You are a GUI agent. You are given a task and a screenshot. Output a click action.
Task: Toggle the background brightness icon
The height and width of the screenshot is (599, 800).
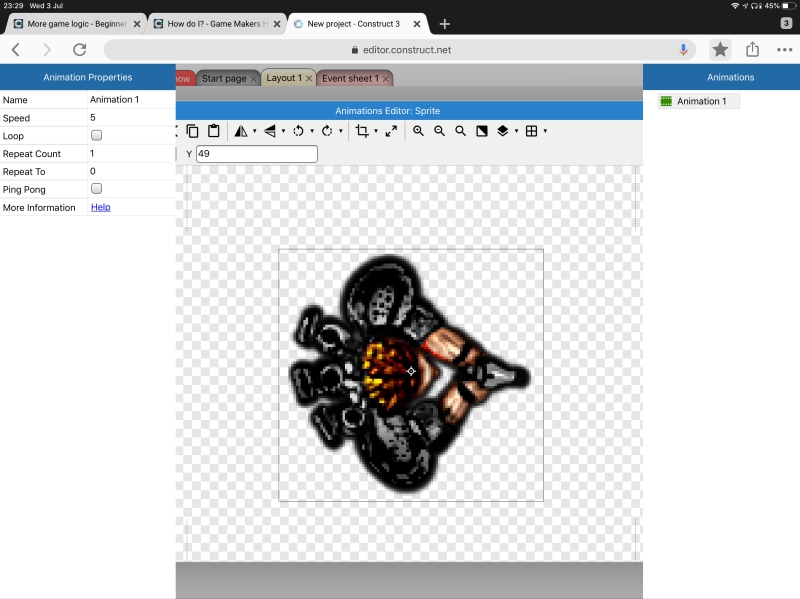[x=482, y=131]
